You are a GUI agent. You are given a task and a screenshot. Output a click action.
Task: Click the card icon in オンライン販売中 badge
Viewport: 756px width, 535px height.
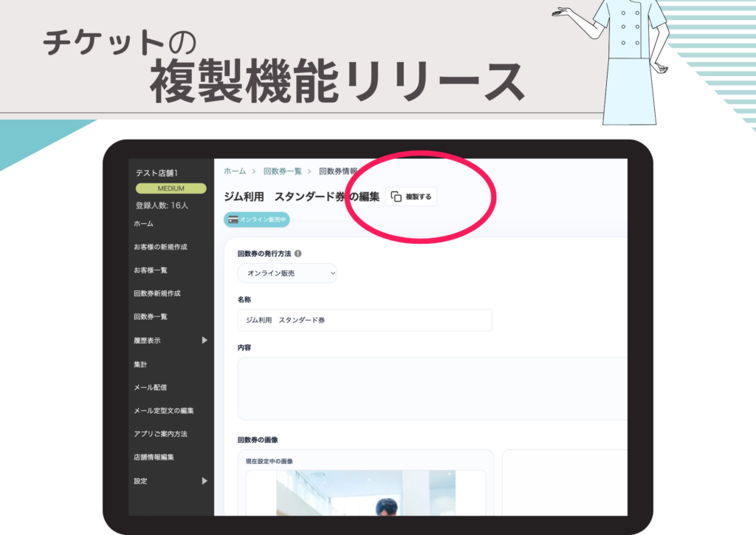point(233,219)
